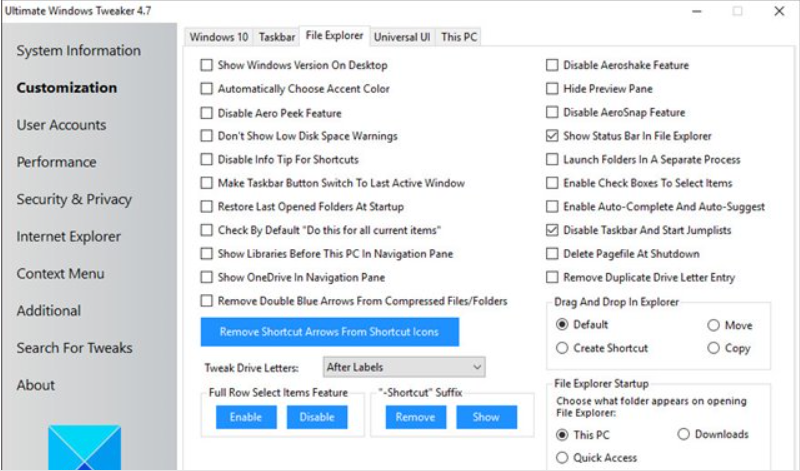
Task: Check Delete Pagefile At Shutdown
Action: point(552,254)
